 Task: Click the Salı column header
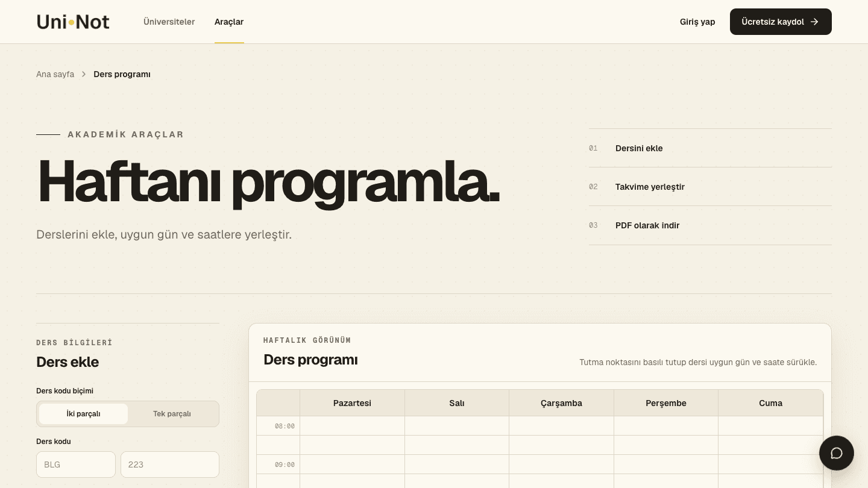pos(457,403)
